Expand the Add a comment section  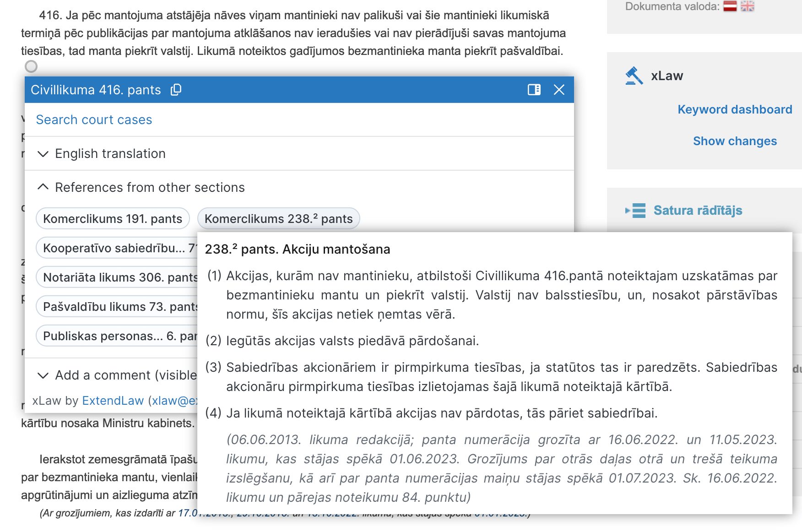click(x=117, y=375)
